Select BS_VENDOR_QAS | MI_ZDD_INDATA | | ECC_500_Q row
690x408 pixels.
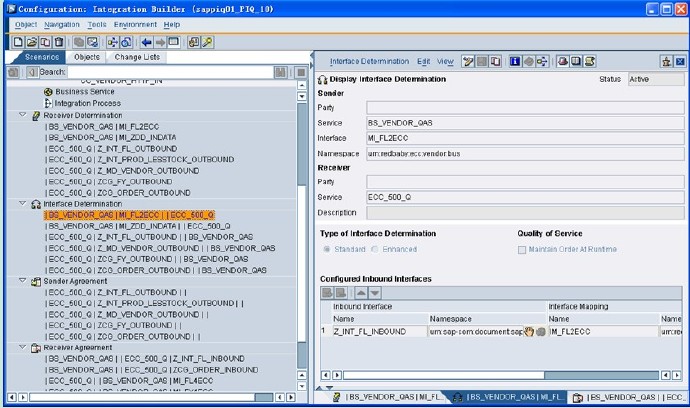click(x=137, y=226)
